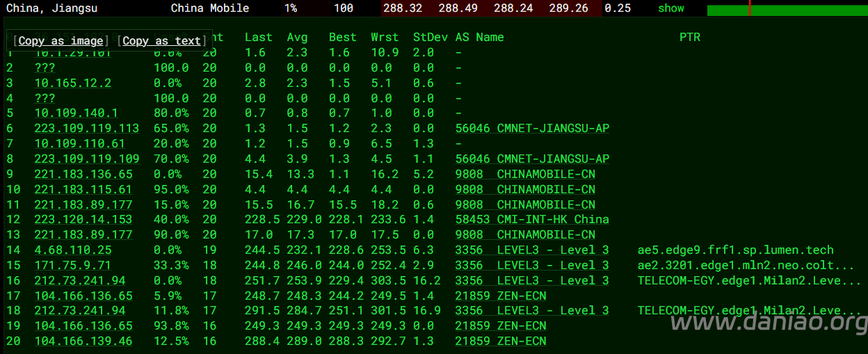The image size is (868, 354).
Task: Select the IP address 10.109.140.1
Action: point(76,113)
